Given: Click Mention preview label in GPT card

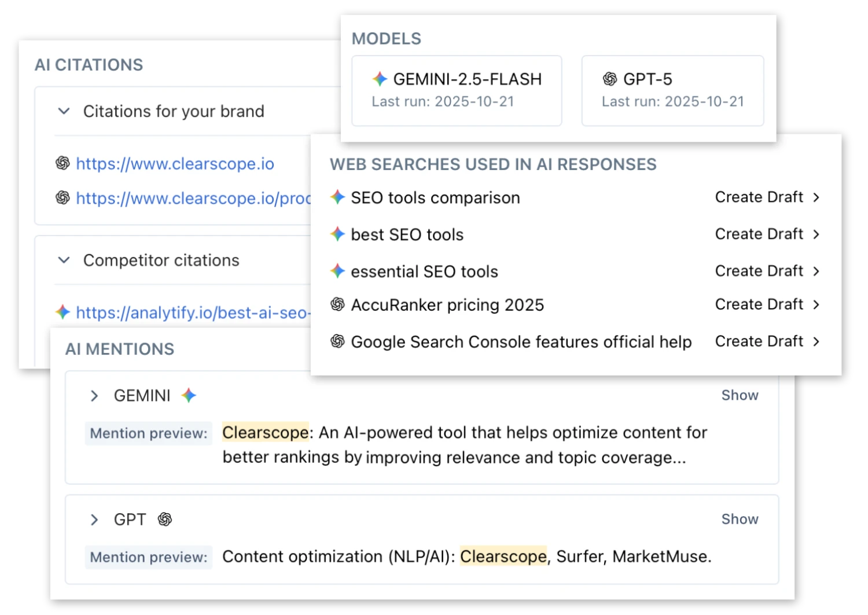Looking at the screenshot, I should click(x=149, y=557).
